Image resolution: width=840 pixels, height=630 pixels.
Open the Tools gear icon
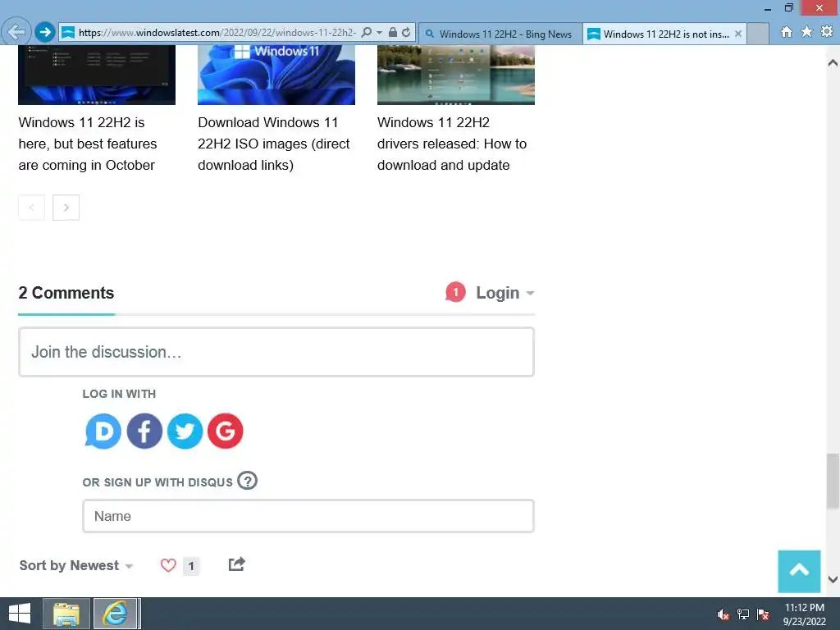click(827, 32)
